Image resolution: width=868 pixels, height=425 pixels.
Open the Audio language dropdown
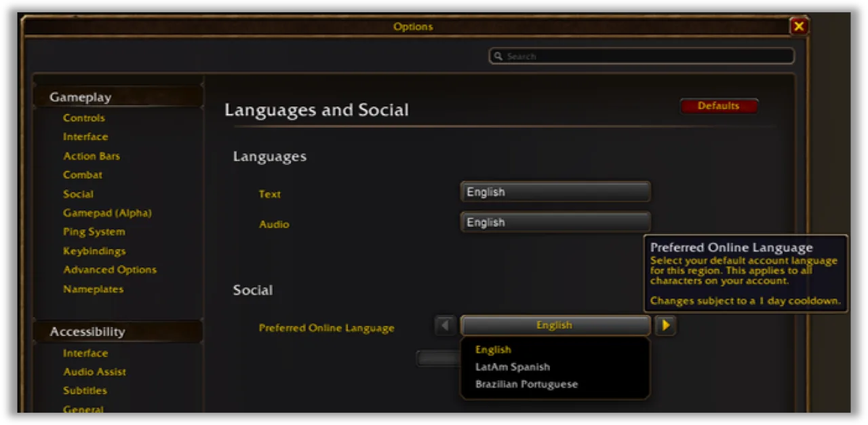(x=555, y=223)
